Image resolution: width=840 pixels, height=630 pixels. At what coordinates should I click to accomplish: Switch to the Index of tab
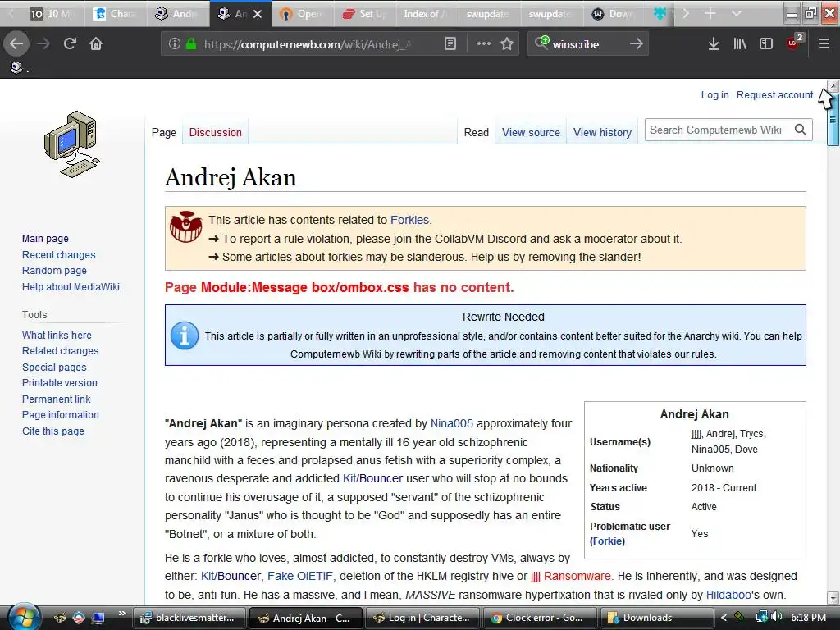pyautogui.click(x=427, y=14)
